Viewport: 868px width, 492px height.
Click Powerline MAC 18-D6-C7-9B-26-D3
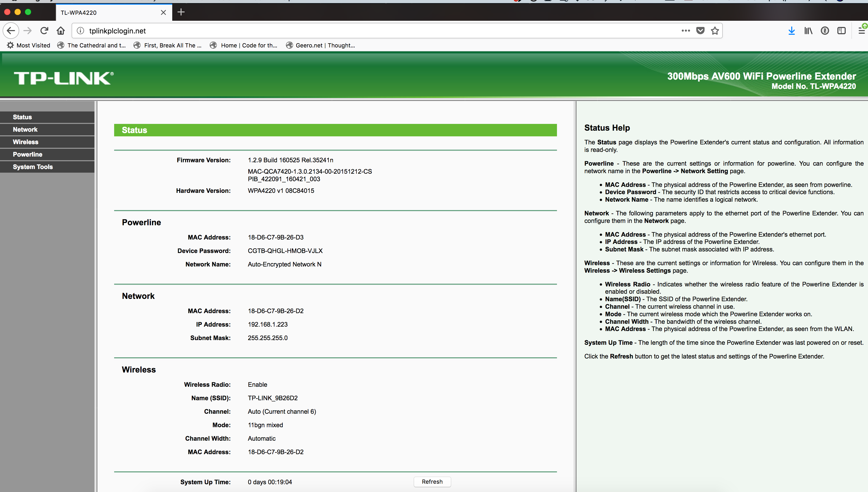[275, 237]
